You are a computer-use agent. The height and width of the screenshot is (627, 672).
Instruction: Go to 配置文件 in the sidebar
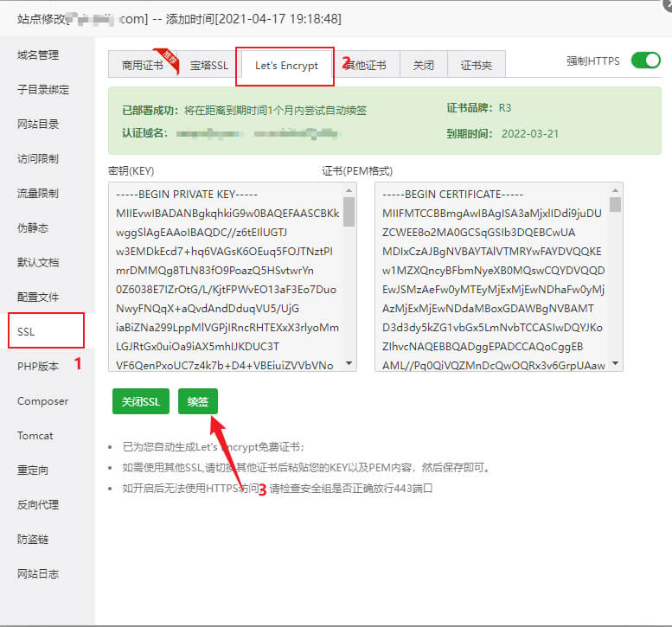pyautogui.click(x=38, y=298)
